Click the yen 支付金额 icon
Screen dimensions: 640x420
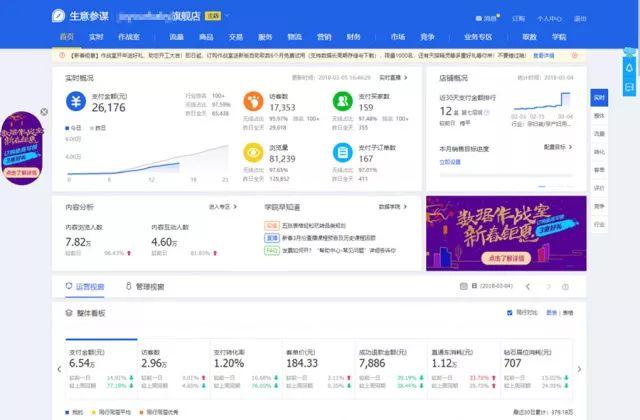pos(76,101)
